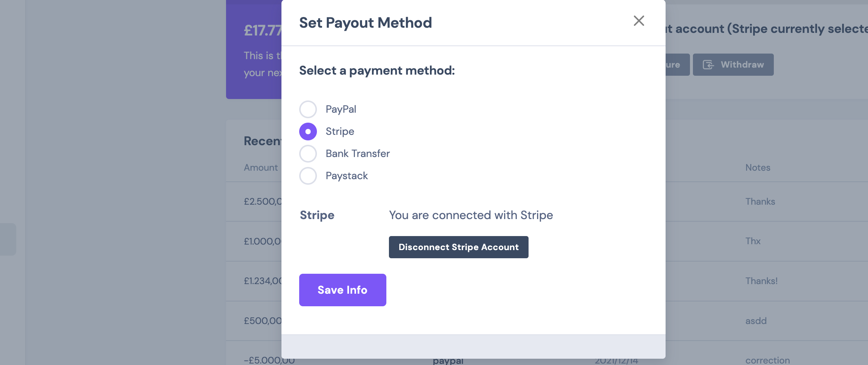Close the Set Payout Method dialog
Image resolution: width=868 pixels, height=365 pixels.
click(639, 21)
